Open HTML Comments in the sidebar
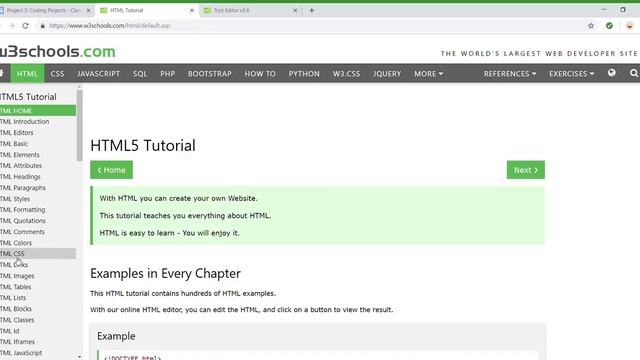 [38, 232]
